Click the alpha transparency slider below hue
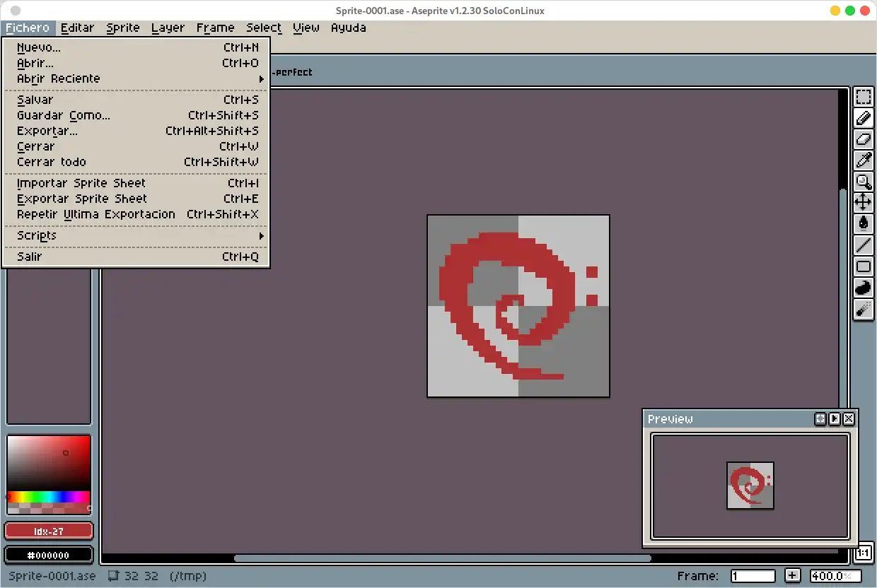 (x=49, y=508)
